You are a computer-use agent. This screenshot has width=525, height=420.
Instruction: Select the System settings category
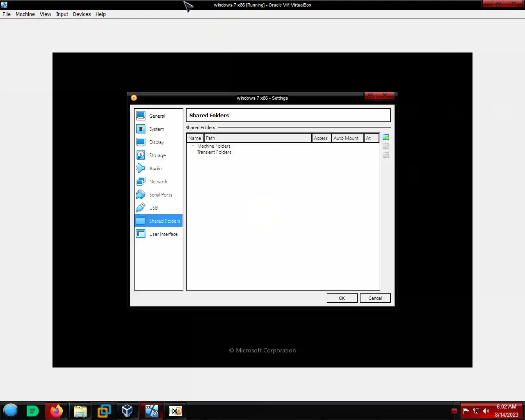(x=158, y=129)
